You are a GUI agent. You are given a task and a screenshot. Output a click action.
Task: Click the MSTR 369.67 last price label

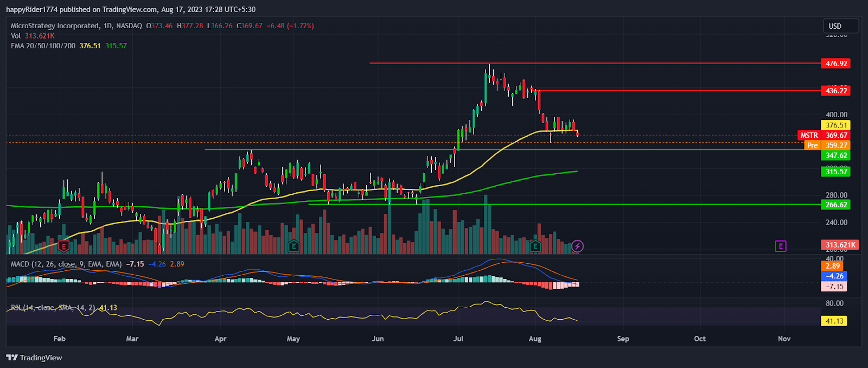point(824,135)
